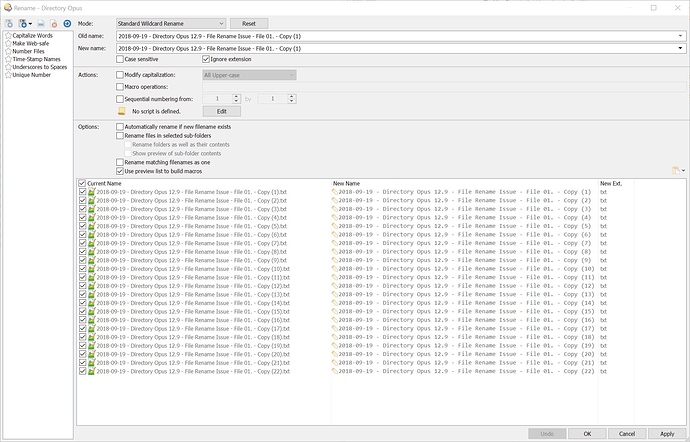The width and height of the screenshot is (690, 442).
Task: Click the rename preset toolbar icon
Action: (41, 24)
